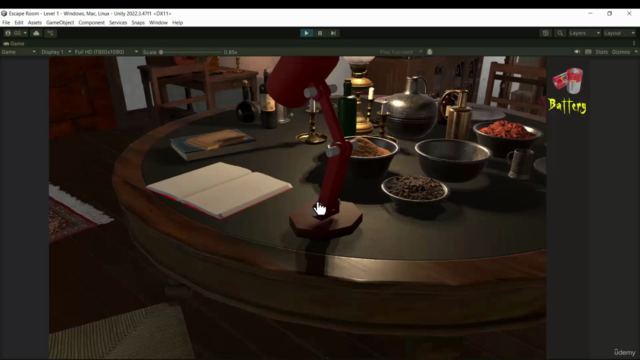The width and height of the screenshot is (640, 360).
Task: Click the global search magnifier icon
Action: [x=560, y=33]
